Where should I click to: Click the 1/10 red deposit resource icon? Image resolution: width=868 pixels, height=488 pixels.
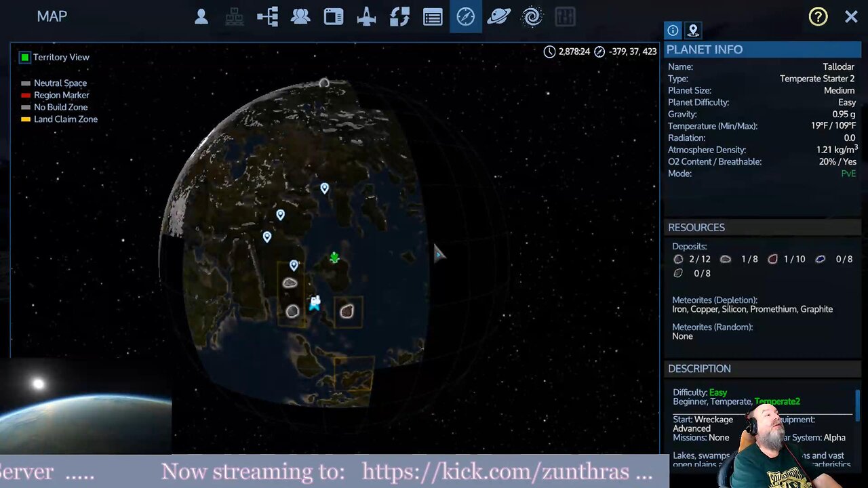pyautogui.click(x=772, y=260)
